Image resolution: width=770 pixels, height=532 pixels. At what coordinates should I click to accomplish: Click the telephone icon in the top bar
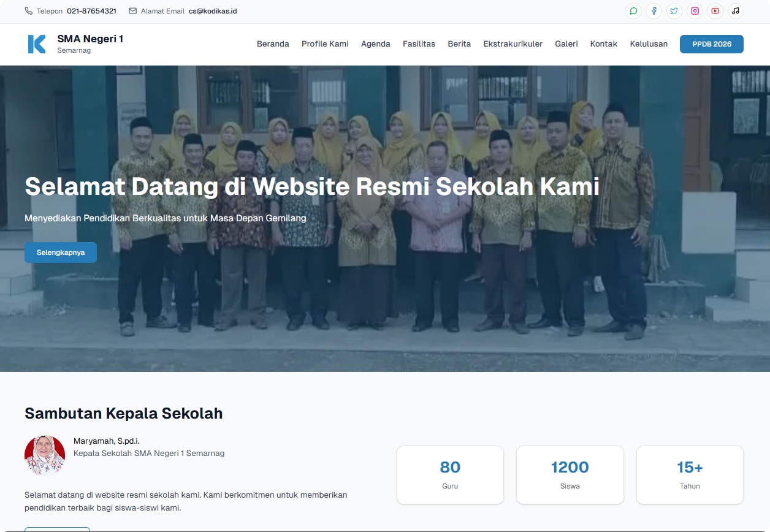(x=28, y=10)
